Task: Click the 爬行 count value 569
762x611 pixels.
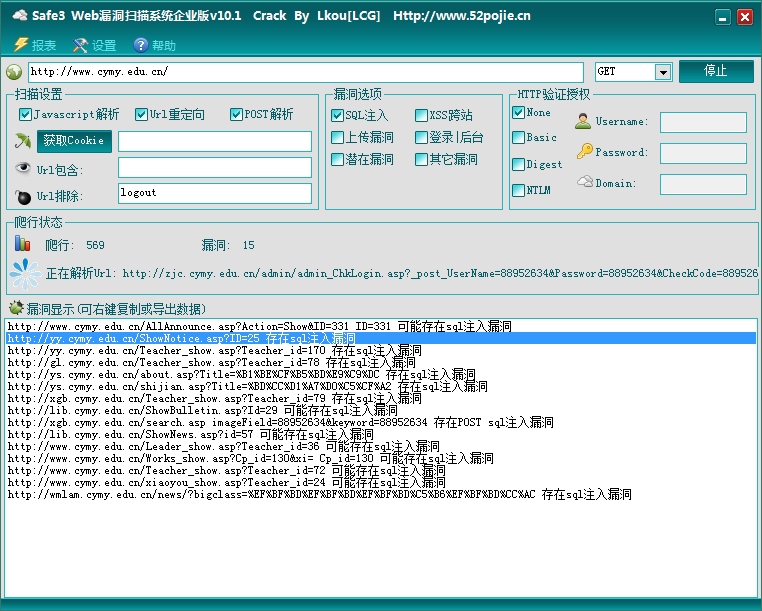Action: [x=95, y=245]
